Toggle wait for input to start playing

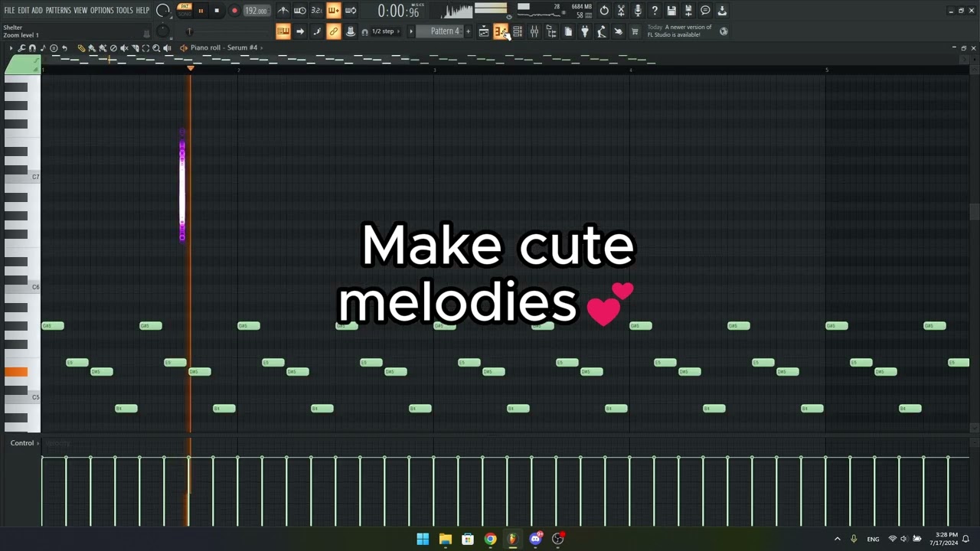tap(299, 11)
